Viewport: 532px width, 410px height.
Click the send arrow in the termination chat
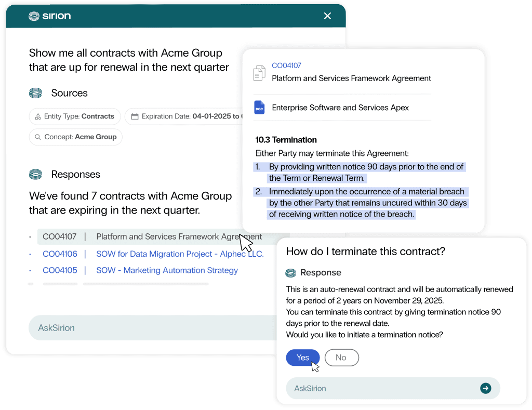point(486,388)
